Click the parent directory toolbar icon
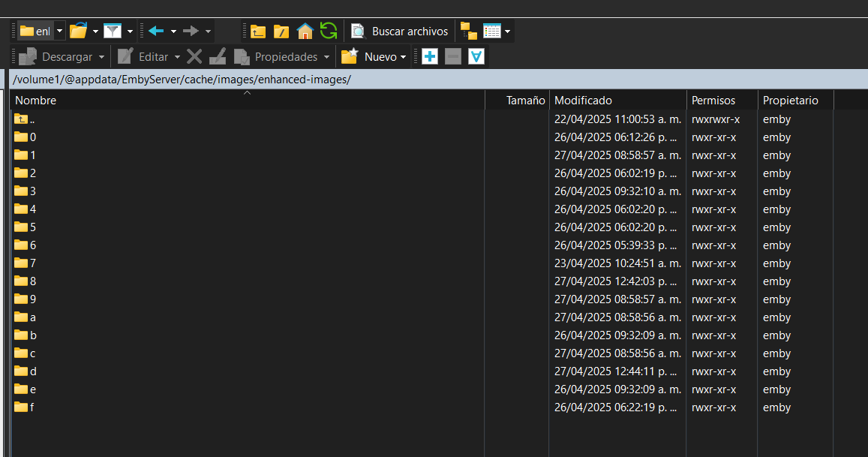868x457 pixels. 258,32
